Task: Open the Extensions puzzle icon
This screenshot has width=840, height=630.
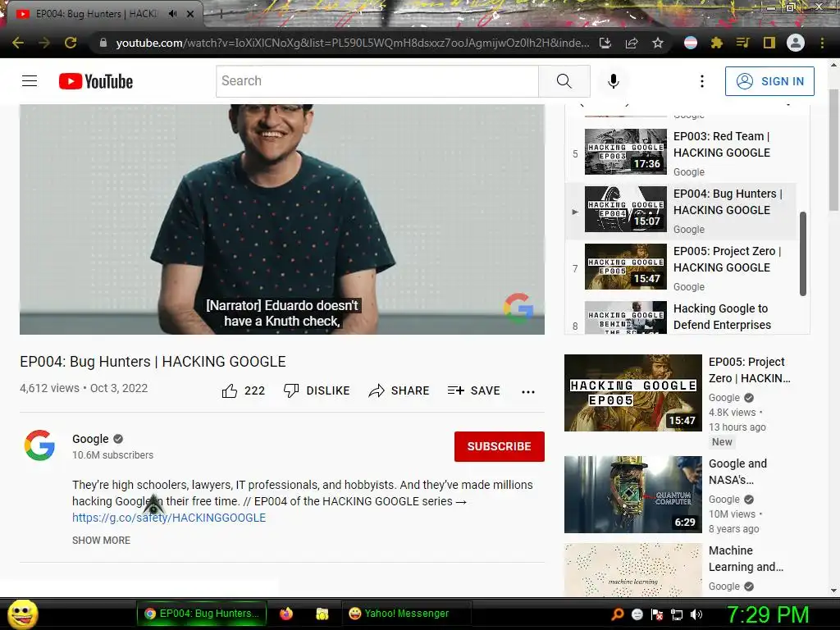Action: 717,43
